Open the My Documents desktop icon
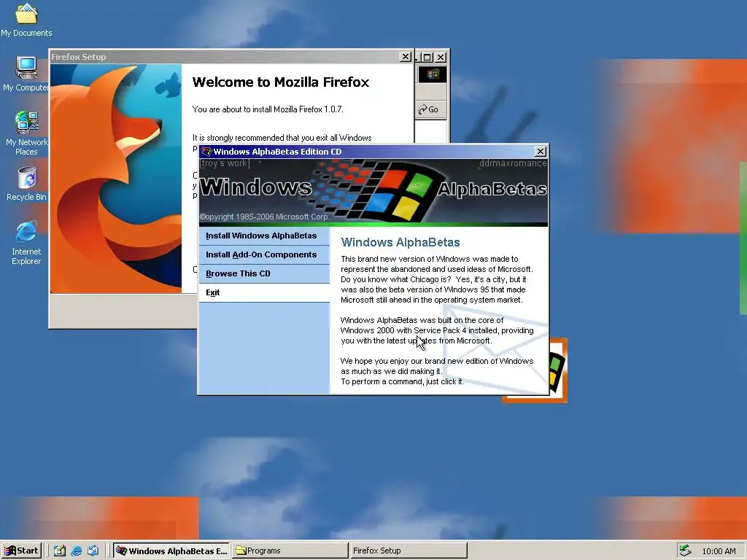This screenshot has width=747, height=560. 26,19
